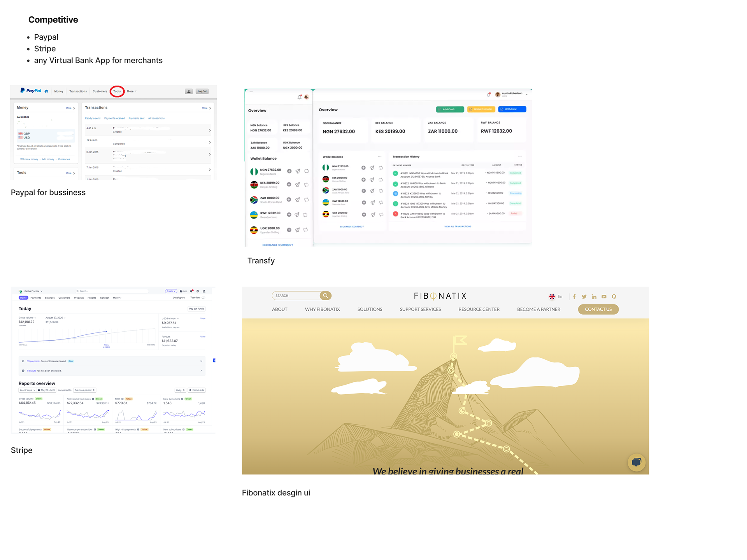Viewport: 747px width, 560px height.
Task: Click Stripe notifications bell icon
Action: coord(192,291)
